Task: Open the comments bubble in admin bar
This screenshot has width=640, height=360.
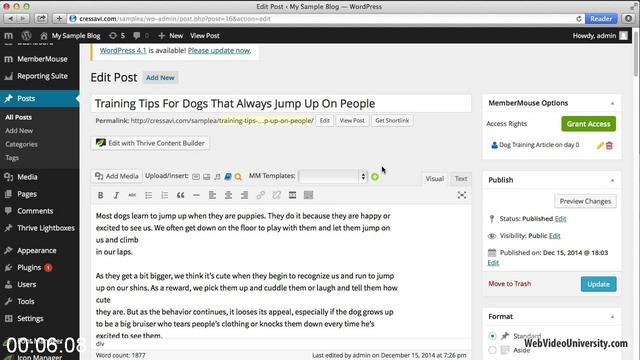Action: (140, 36)
